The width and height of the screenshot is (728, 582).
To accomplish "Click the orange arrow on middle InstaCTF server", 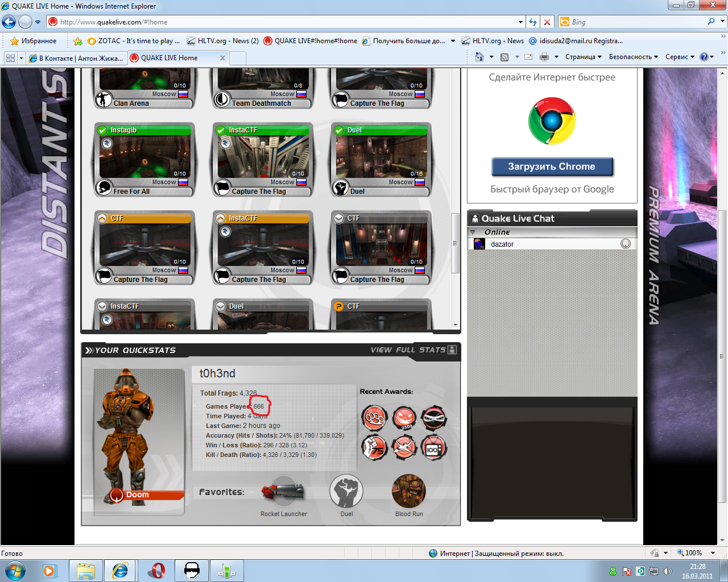I will tap(221, 218).
